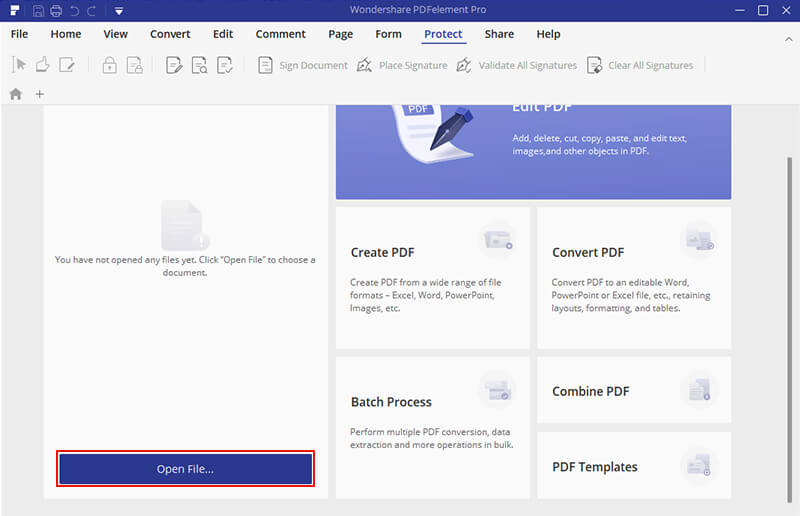The image size is (800, 516).
Task: Click the save icon in title bar
Action: click(38, 11)
